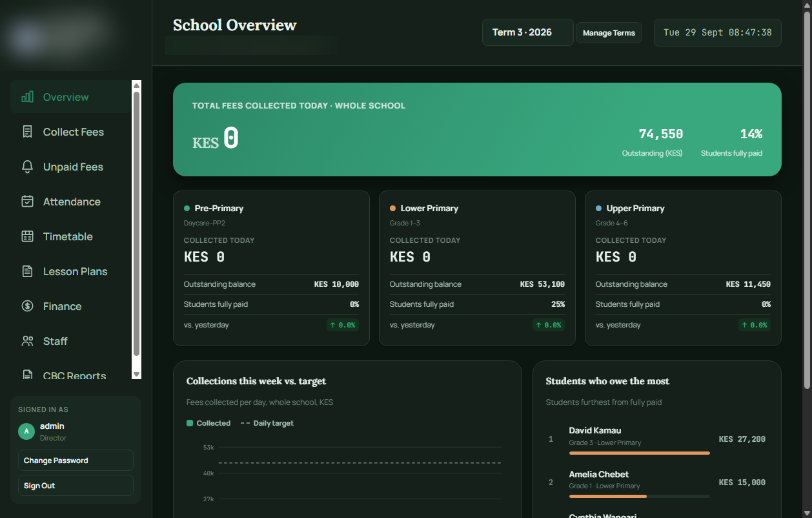Image resolution: width=812 pixels, height=518 pixels.
Task: Click the School Overview heading
Action: (x=235, y=25)
